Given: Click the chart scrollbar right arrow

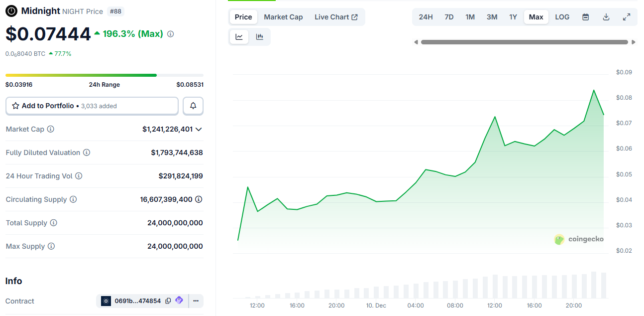Looking at the screenshot, I should 634,42.
